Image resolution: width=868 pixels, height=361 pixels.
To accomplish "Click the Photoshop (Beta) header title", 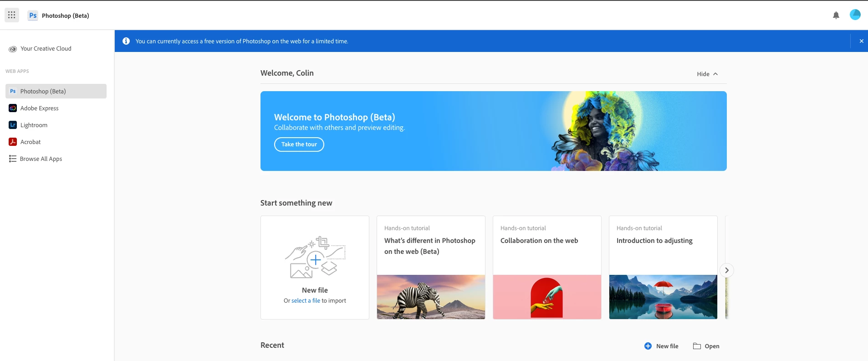I will (x=66, y=15).
